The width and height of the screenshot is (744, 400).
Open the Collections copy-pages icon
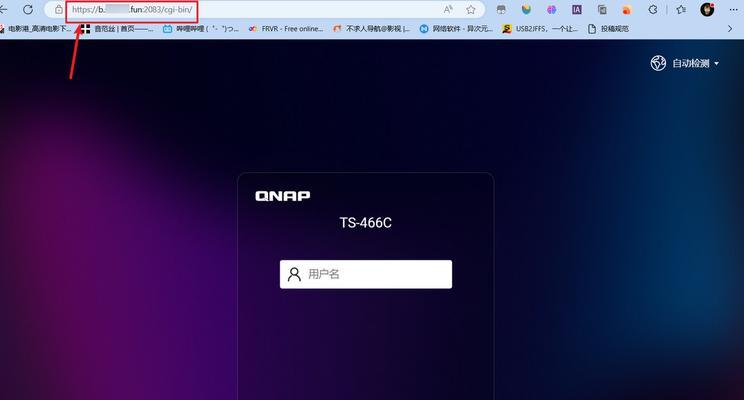(x=602, y=9)
